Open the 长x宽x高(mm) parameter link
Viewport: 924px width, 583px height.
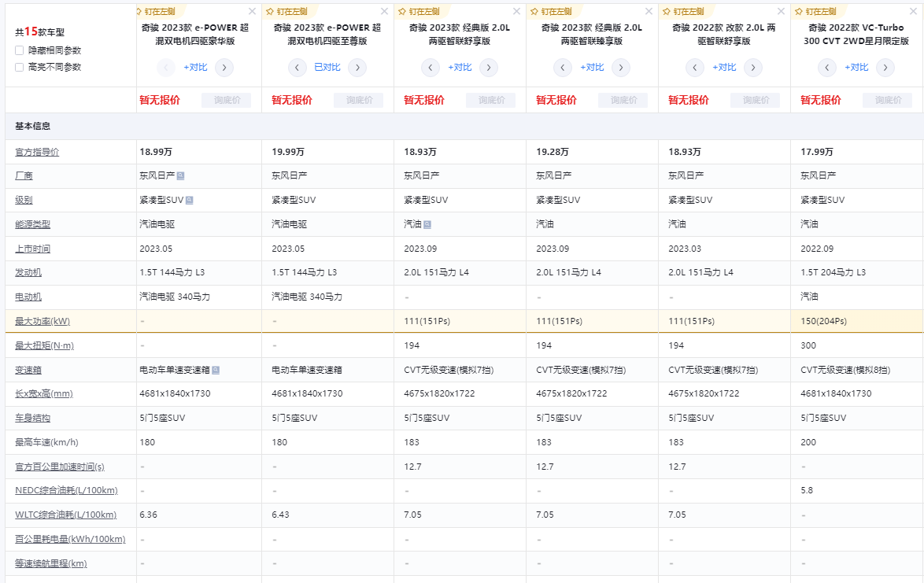(43, 393)
